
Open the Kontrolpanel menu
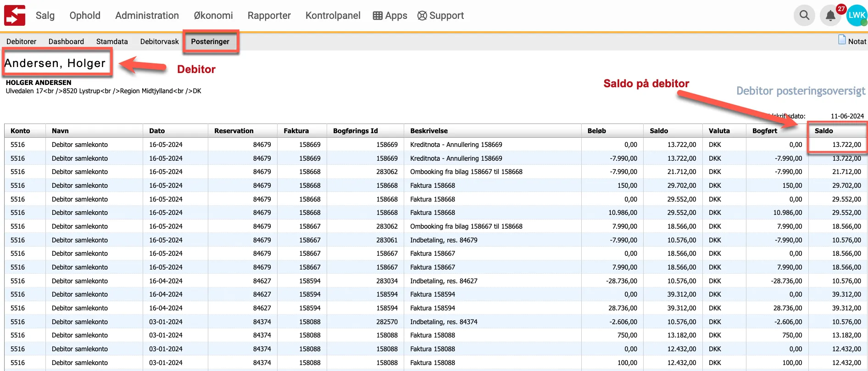point(333,16)
